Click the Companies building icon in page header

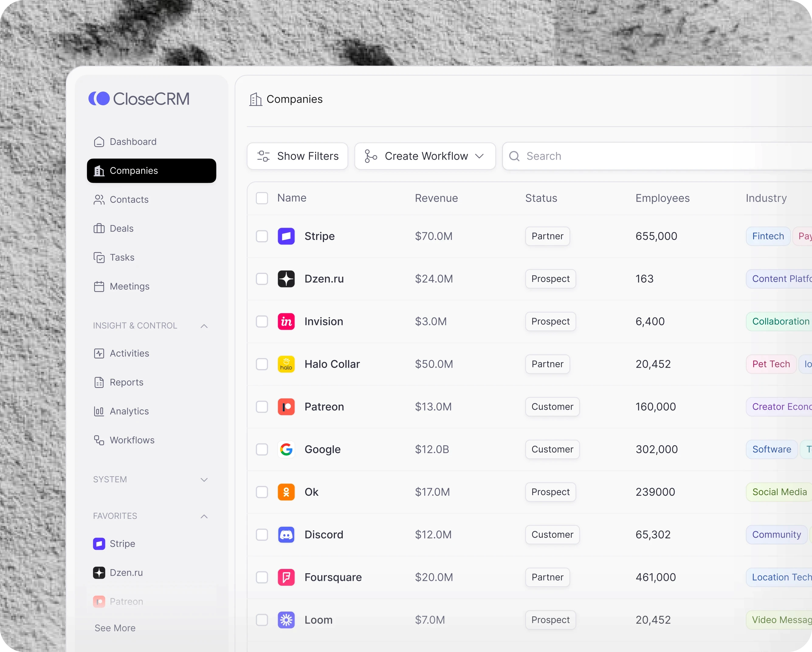tap(256, 99)
